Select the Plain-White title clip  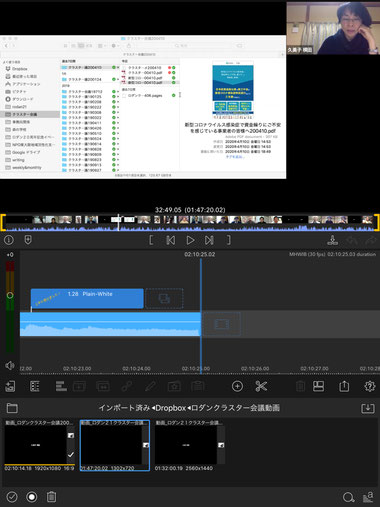pos(87,298)
